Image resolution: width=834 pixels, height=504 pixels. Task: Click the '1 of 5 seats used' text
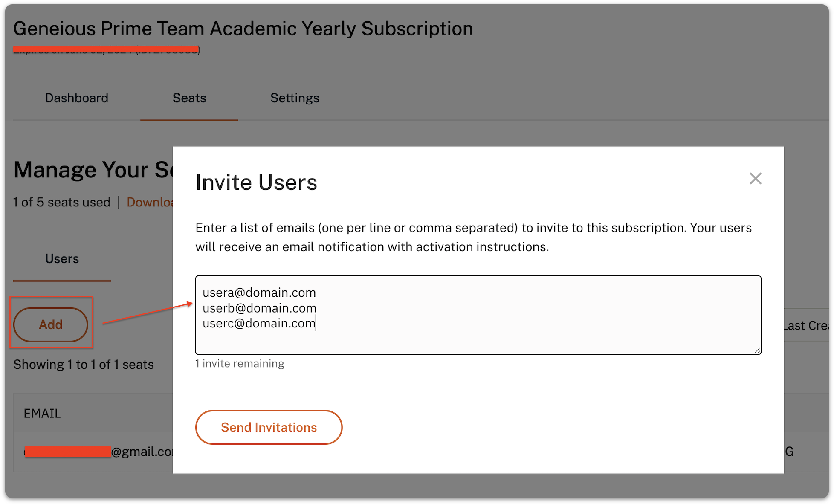(x=62, y=202)
